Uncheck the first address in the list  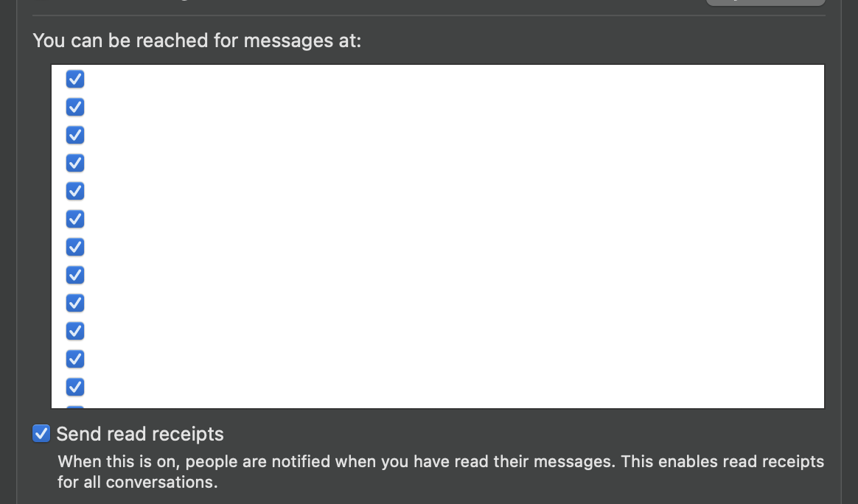point(74,79)
